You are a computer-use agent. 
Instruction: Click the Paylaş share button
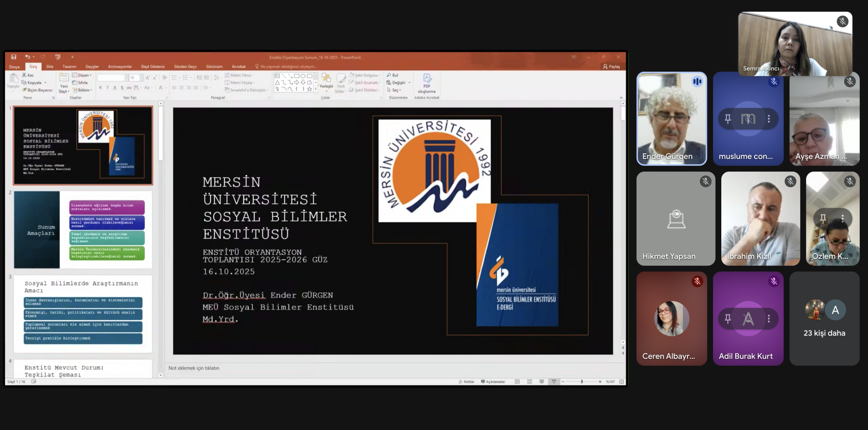pos(611,66)
